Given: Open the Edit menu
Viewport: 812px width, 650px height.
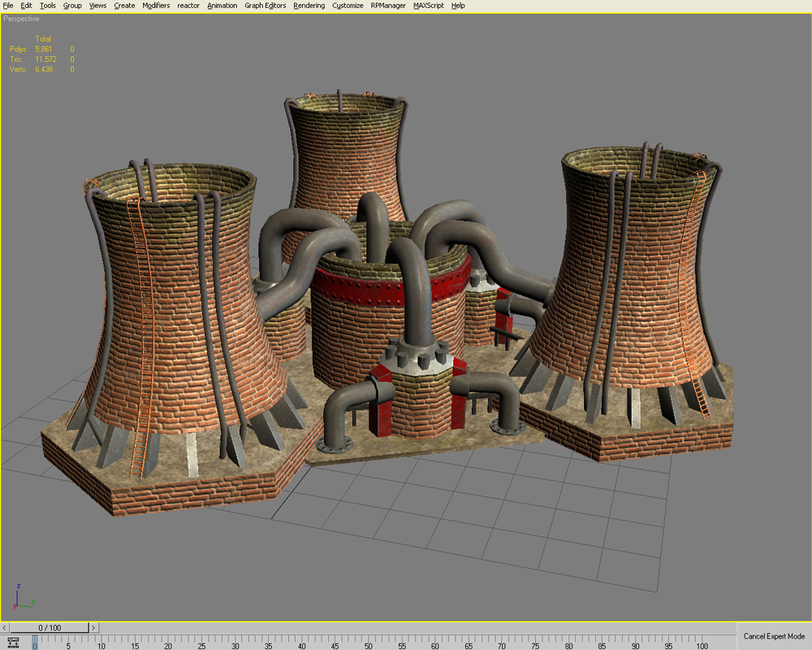Looking at the screenshot, I should [26, 6].
